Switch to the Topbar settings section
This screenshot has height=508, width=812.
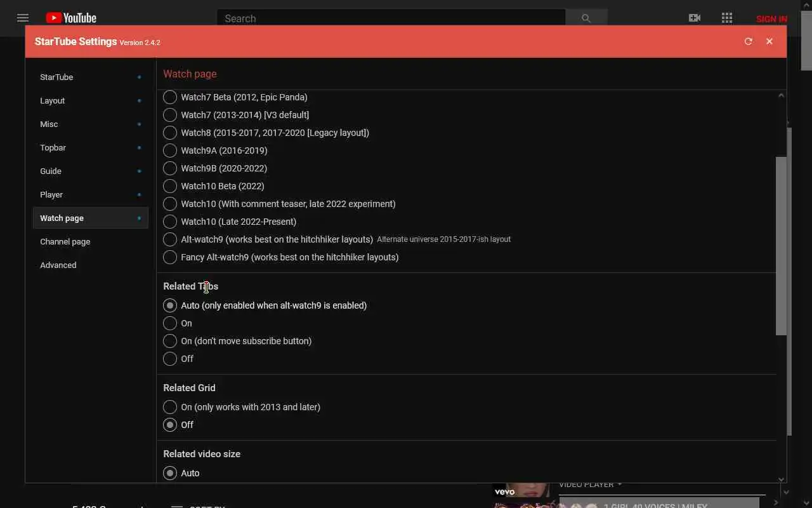click(x=90, y=147)
